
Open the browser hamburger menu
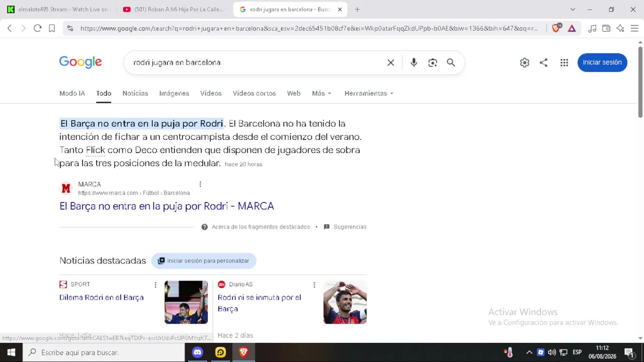coord(634,29)
